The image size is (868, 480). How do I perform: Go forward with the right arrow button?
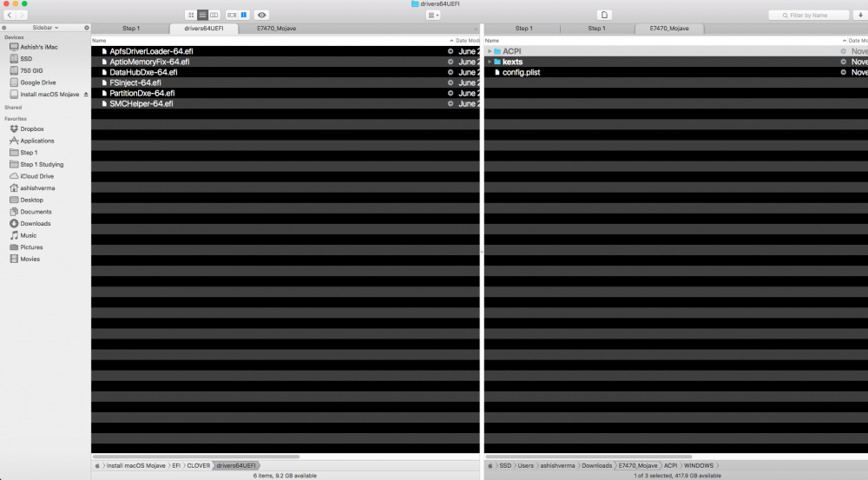[x=21, y=15]
